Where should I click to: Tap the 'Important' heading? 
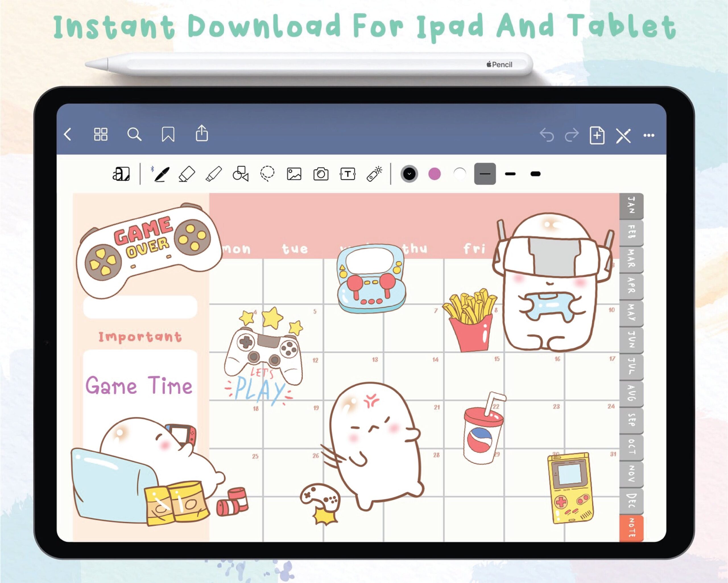140,337
